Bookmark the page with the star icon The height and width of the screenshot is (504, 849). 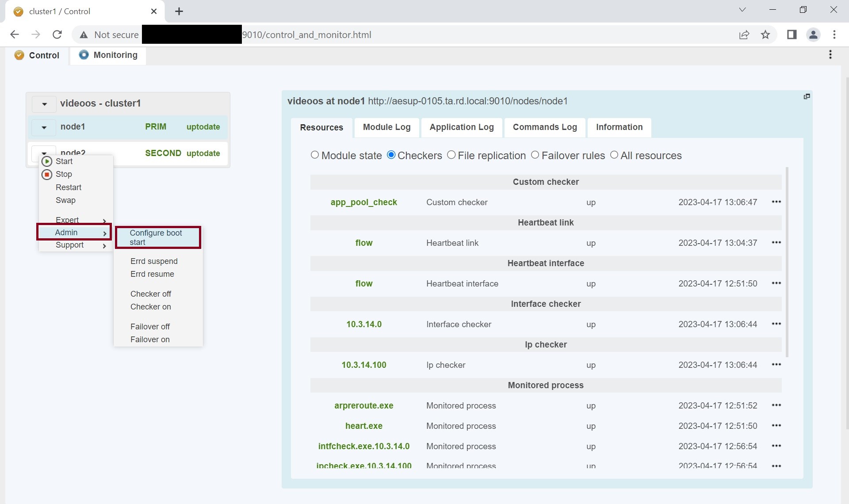(765, 34)
